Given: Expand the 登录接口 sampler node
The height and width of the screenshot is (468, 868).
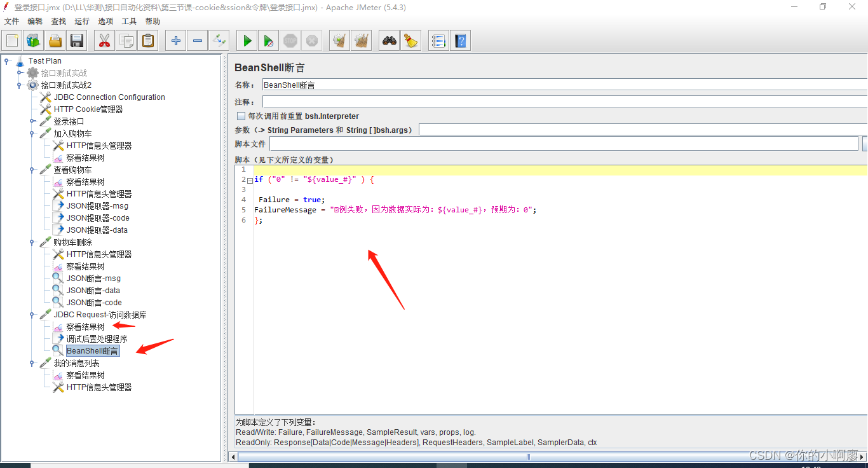Looking at the screenshot, I should tap(32, 121).
